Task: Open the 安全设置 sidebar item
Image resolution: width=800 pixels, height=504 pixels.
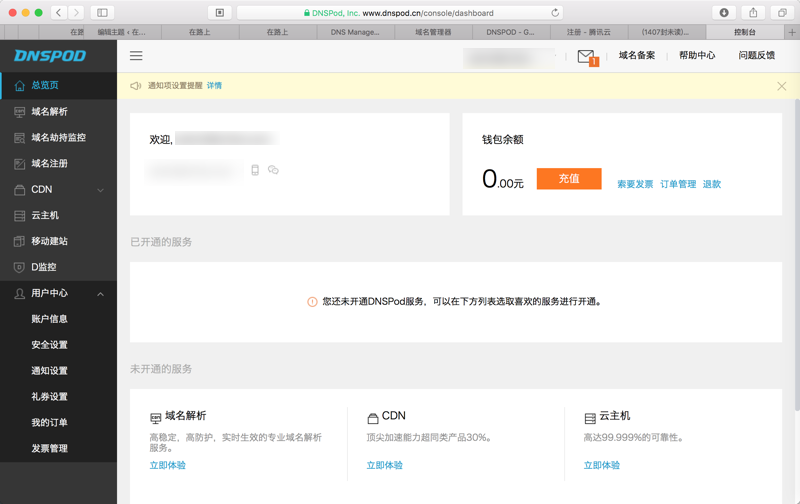Action: click(49, 345)
